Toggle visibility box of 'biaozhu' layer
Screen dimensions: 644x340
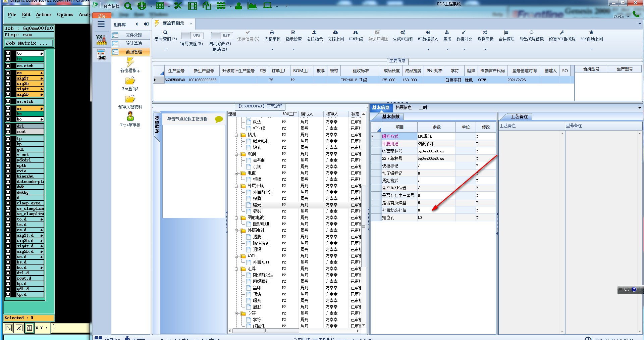[8, 176]
